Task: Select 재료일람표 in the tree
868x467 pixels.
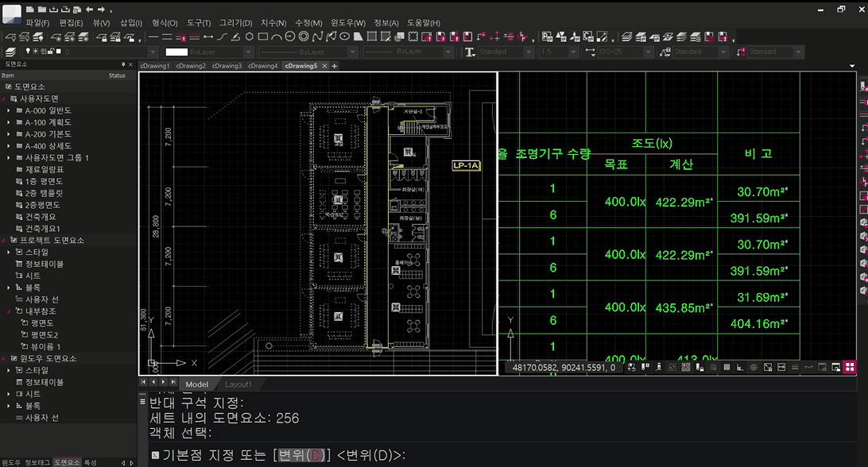Action: [x=45, y=169]
